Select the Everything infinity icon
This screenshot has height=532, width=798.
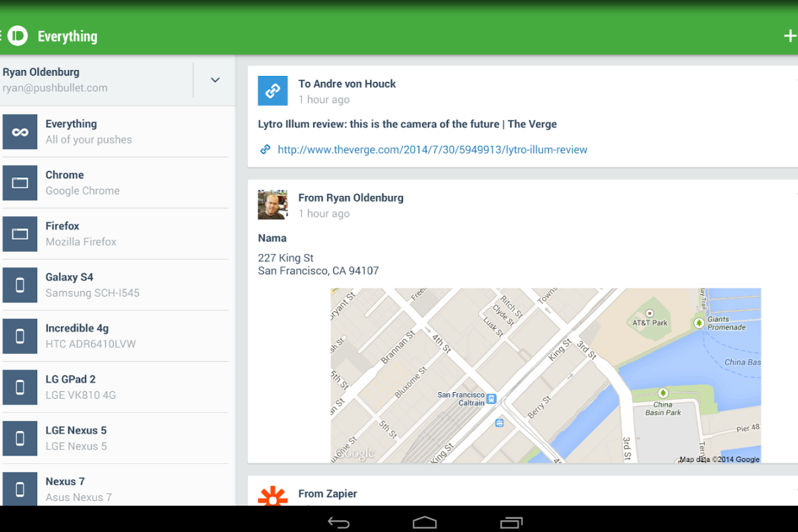point(20,132)
